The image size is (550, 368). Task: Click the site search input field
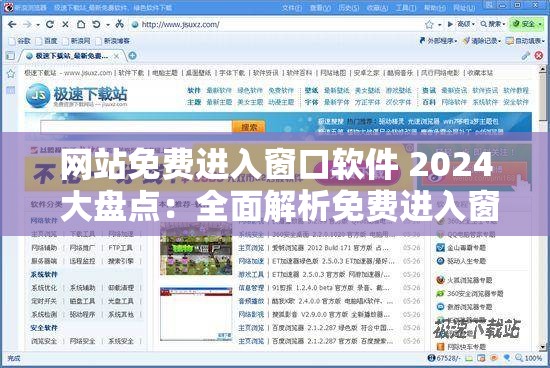click(136, 127)
